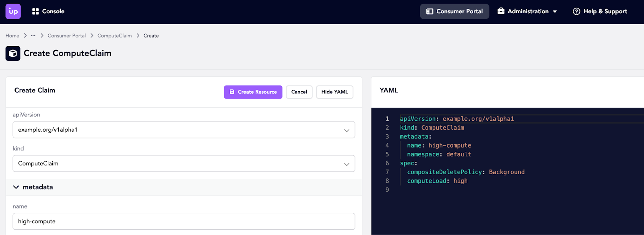Click YAML line namespace: default
Viewport: 644px width, 235px height.
click(x=439, y=154)
